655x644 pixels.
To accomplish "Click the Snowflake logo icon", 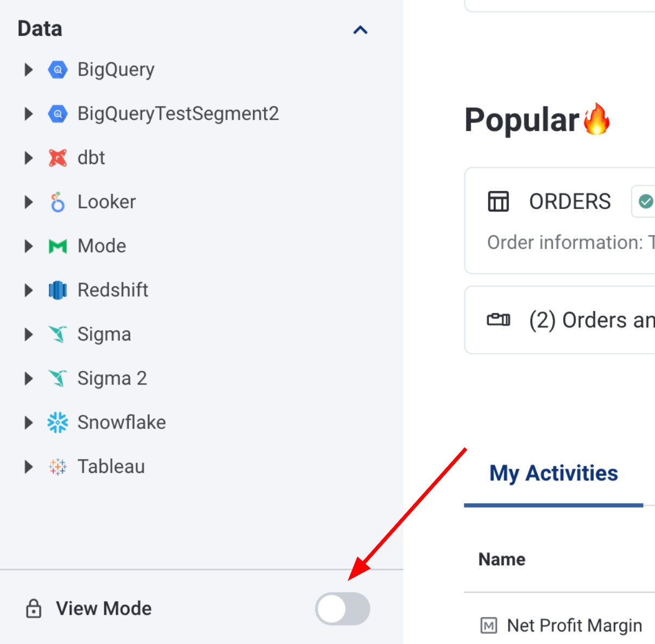I will 58,422.
